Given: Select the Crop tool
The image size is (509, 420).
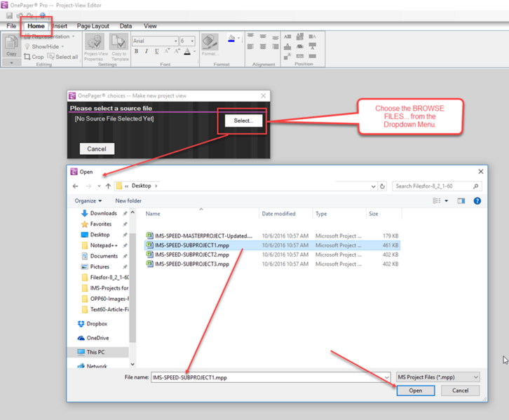Looking at the screenshot, I should click(34, 57).
